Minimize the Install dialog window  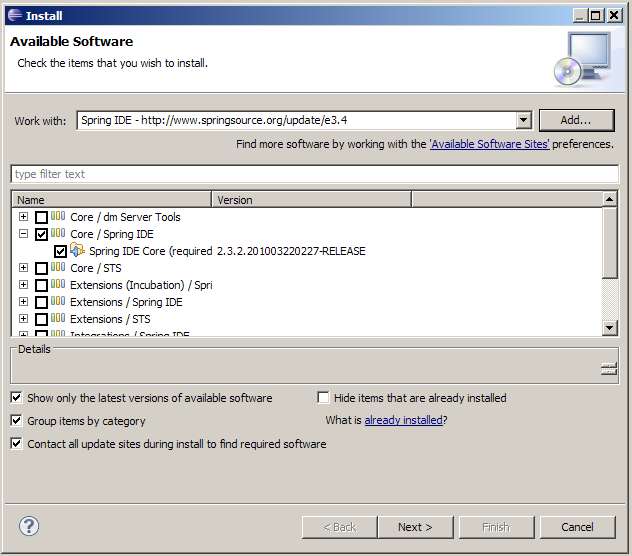click(x=580, y=15)
